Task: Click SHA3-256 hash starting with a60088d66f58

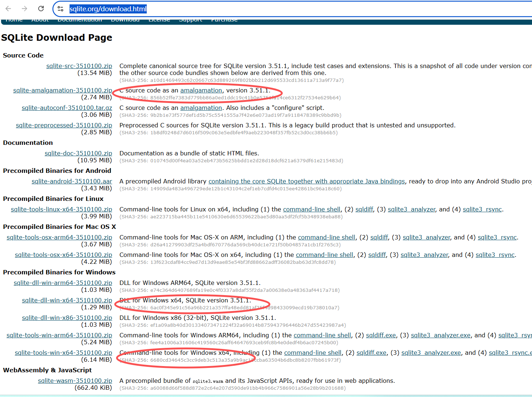Action: tap(233, 388)
